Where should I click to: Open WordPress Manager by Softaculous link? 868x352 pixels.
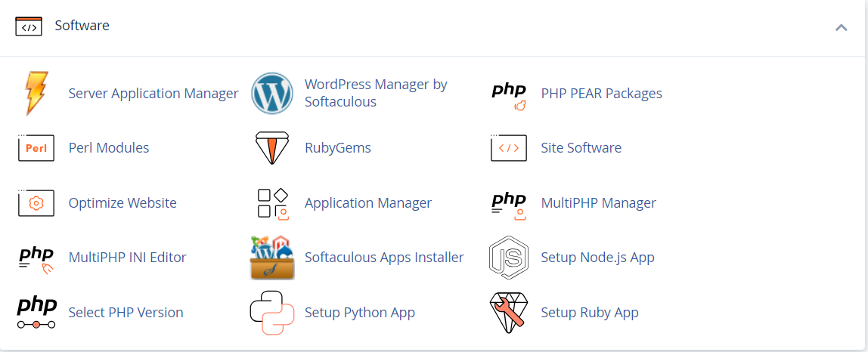[376, 93]
